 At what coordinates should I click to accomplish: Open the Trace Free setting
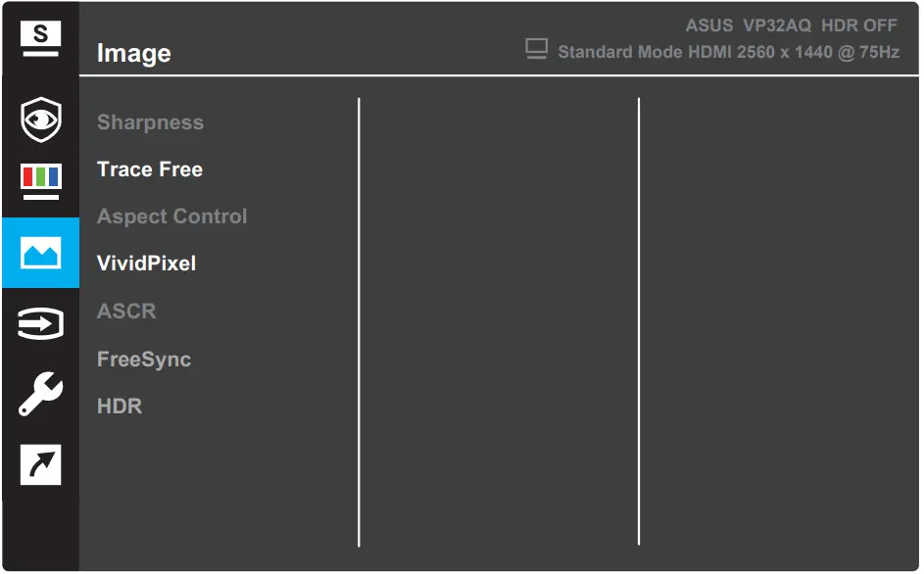[149, 168]
